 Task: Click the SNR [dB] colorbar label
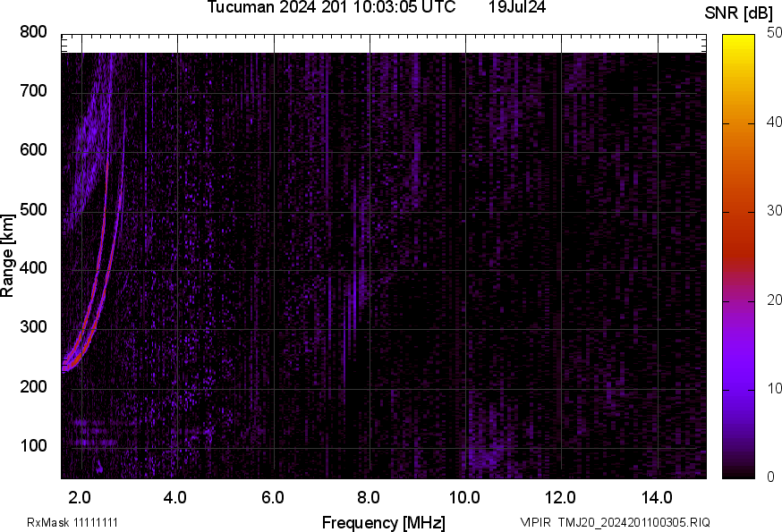pos(737,13)
